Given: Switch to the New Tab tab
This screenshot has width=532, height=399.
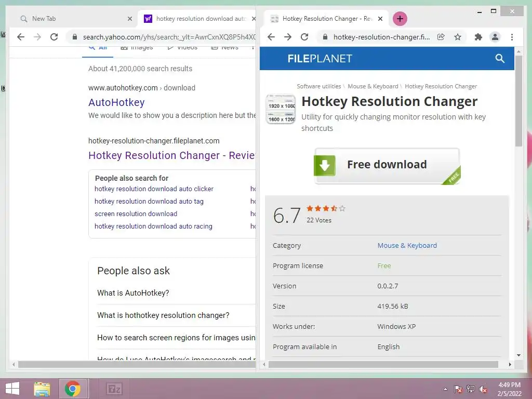Looking at the screenshot, I should click(x=73, y=19).
